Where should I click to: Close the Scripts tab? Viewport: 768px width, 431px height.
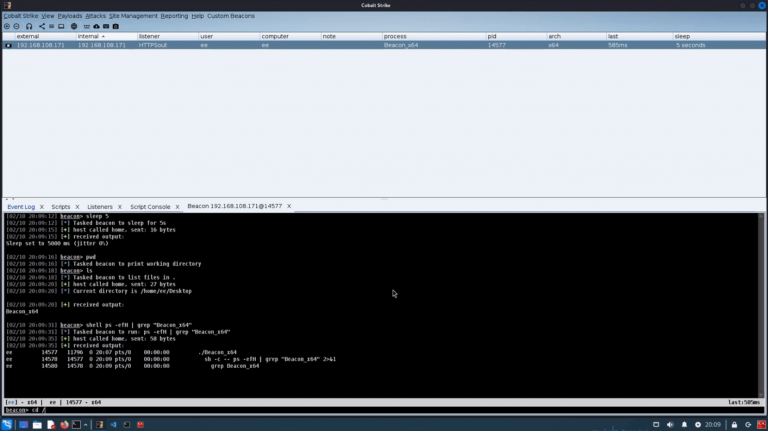click(77, 207)
